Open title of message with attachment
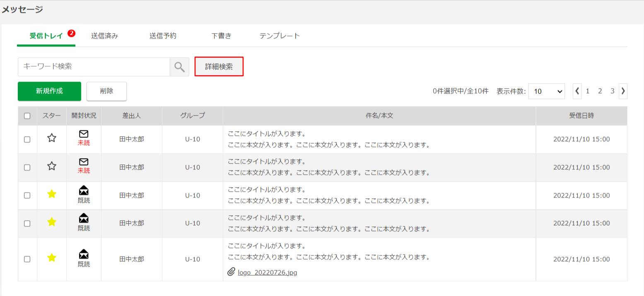Viewport: 644px width, 296px height. (267, 245)
